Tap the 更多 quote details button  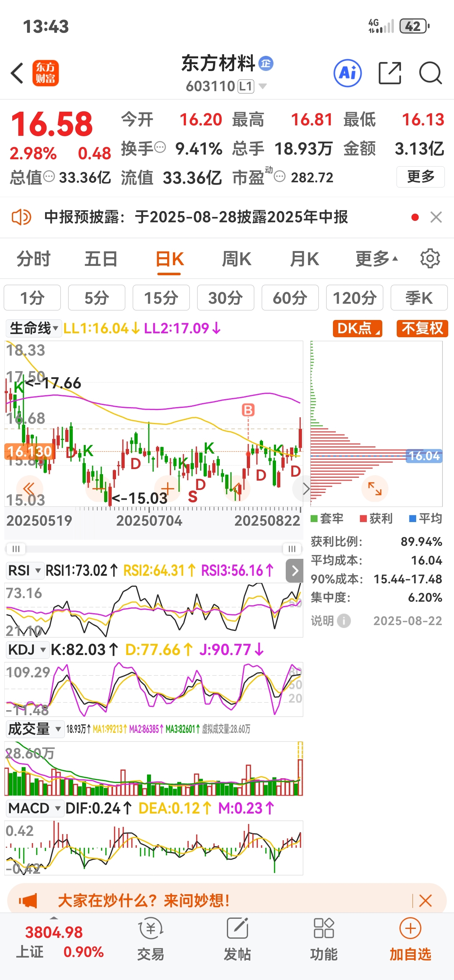420,177
